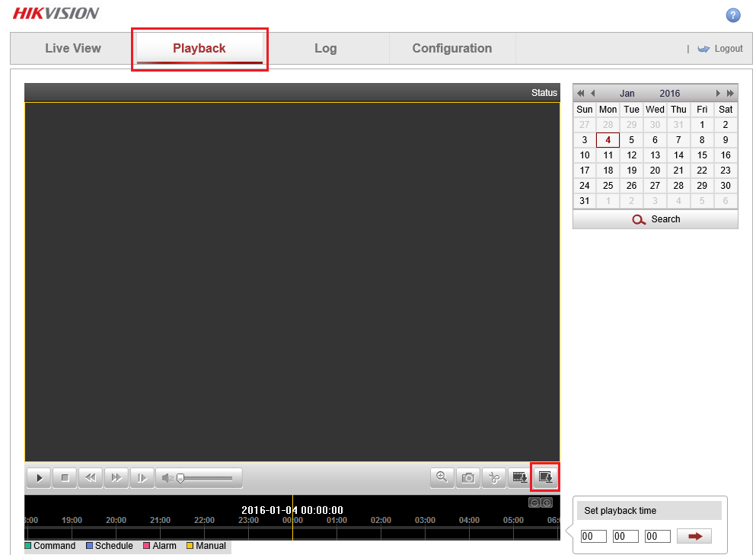
Task: Switch to the Live View tab
Action: coord(73,48)
